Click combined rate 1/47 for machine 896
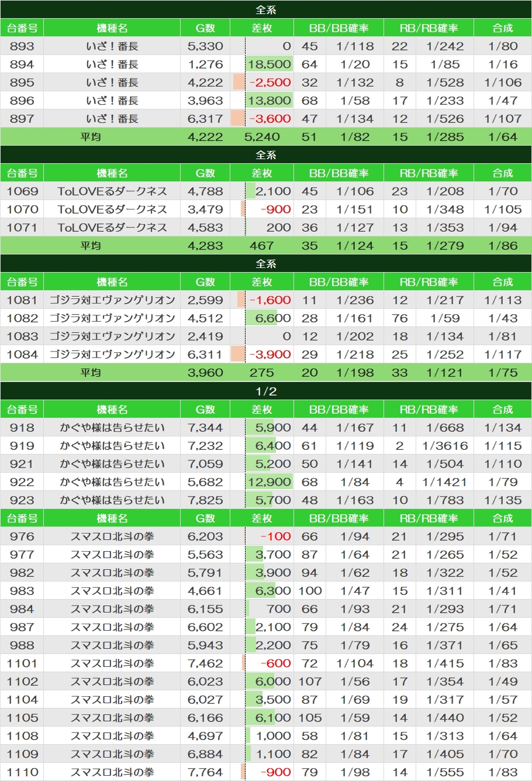532x781 pixels. tap(503, 101)
